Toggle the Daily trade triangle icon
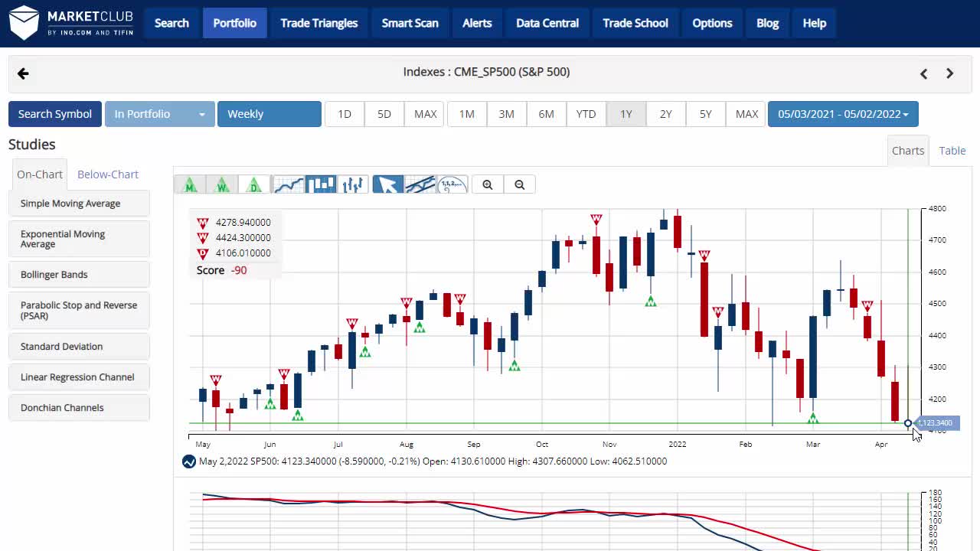 click(x=254, y=184)
